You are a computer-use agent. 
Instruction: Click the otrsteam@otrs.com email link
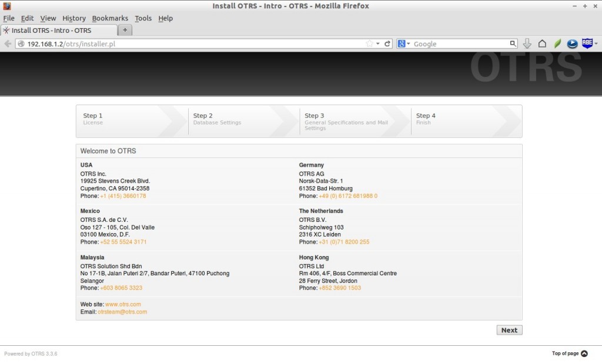(x=122, y=312)
